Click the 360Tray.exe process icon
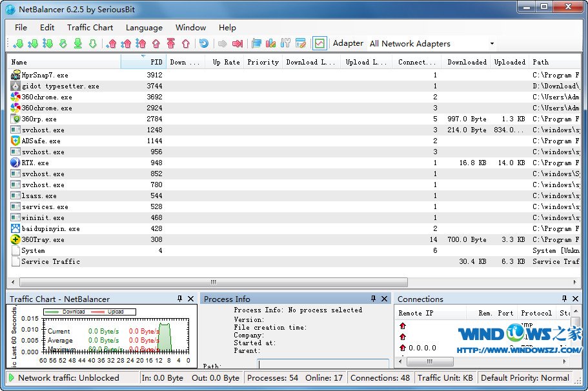The height and width of the screenshot is (391, 588). pos(16,239)
